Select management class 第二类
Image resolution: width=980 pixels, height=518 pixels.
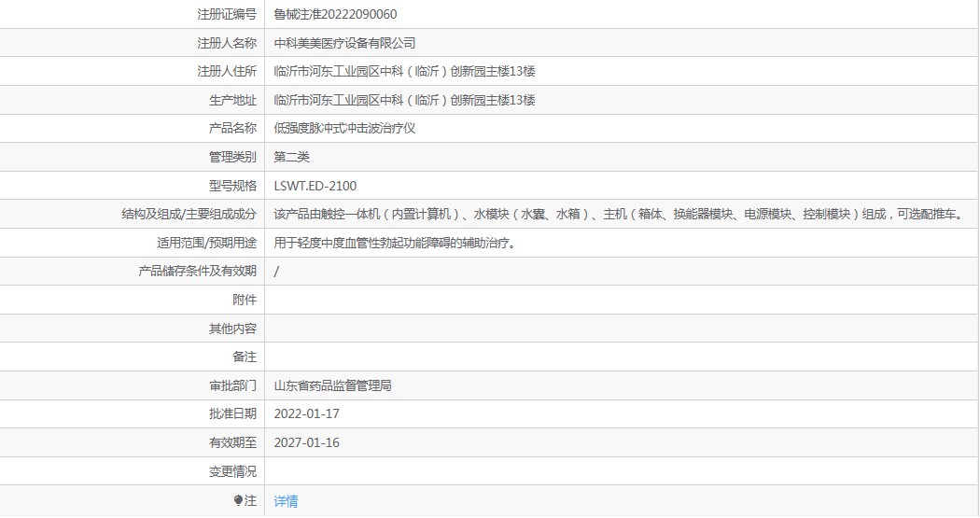click(x=292, y=157)
